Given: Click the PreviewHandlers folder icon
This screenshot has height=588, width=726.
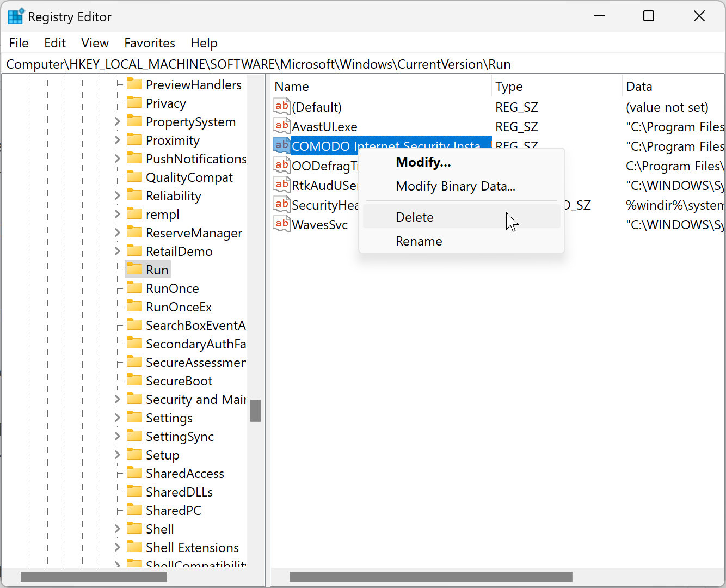Looking at the screenshot, I should tap(134, 84).
